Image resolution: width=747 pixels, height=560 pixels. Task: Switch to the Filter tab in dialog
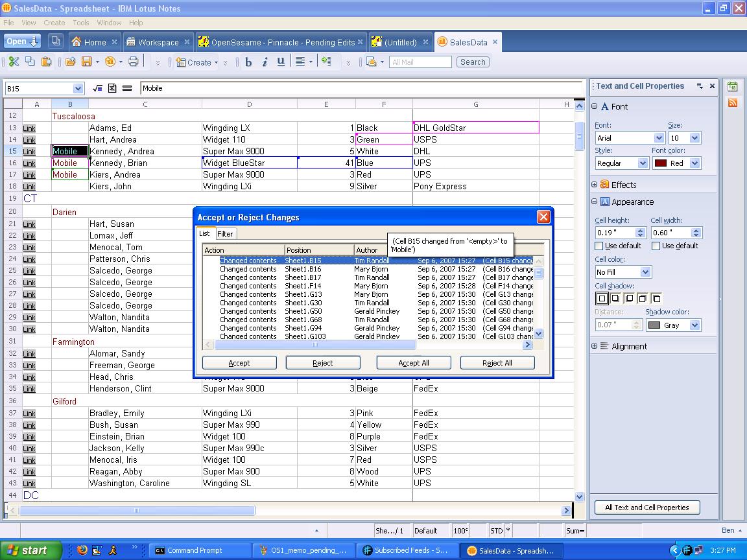click(225, 234)
